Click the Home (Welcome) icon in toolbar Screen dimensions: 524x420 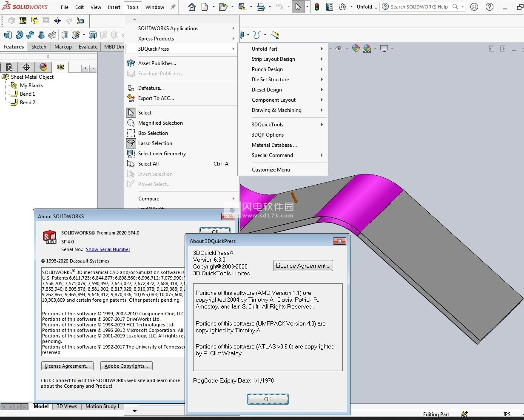pos(192,7)
